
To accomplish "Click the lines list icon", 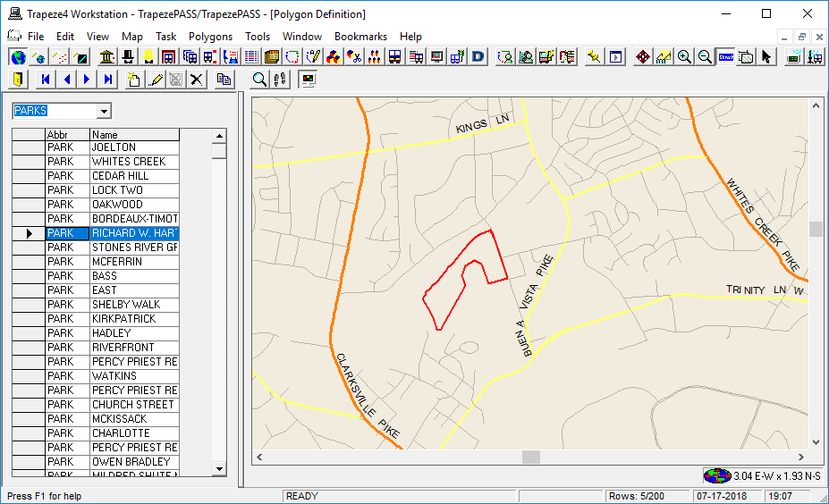I will [x=251, y=57].
